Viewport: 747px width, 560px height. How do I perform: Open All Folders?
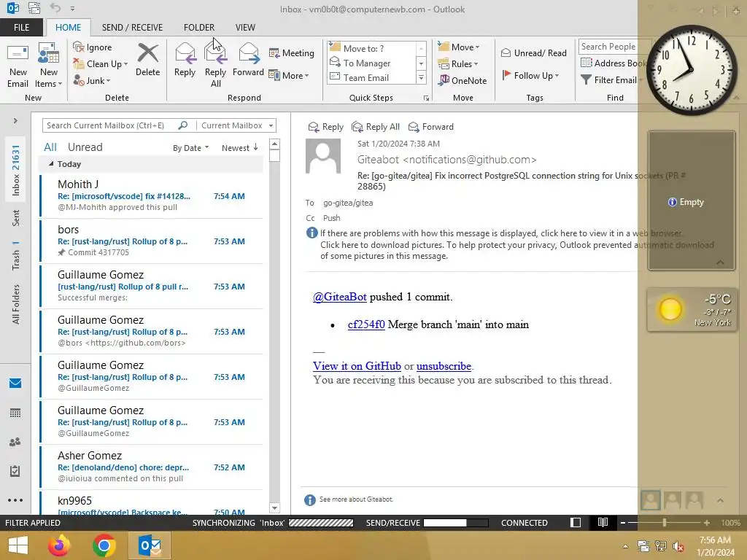pyautogui.click(x=16, y=304)
